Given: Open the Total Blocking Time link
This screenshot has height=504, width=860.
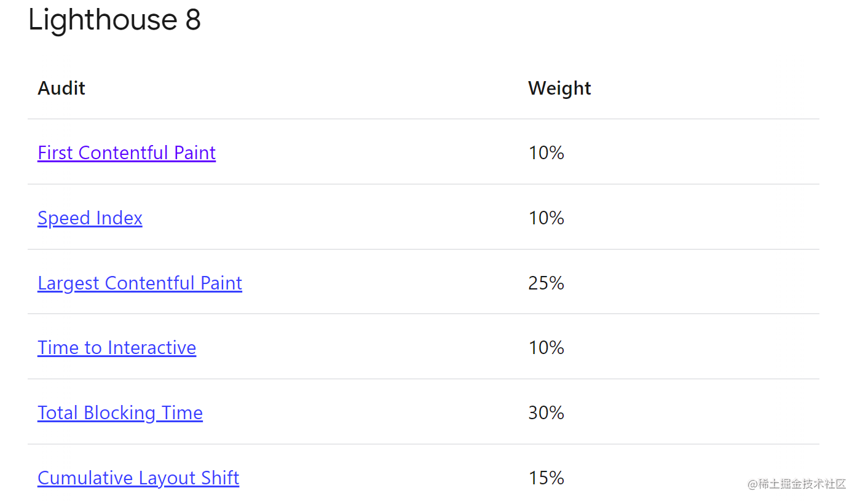Looking at the screenshot, I should [120, 412].
